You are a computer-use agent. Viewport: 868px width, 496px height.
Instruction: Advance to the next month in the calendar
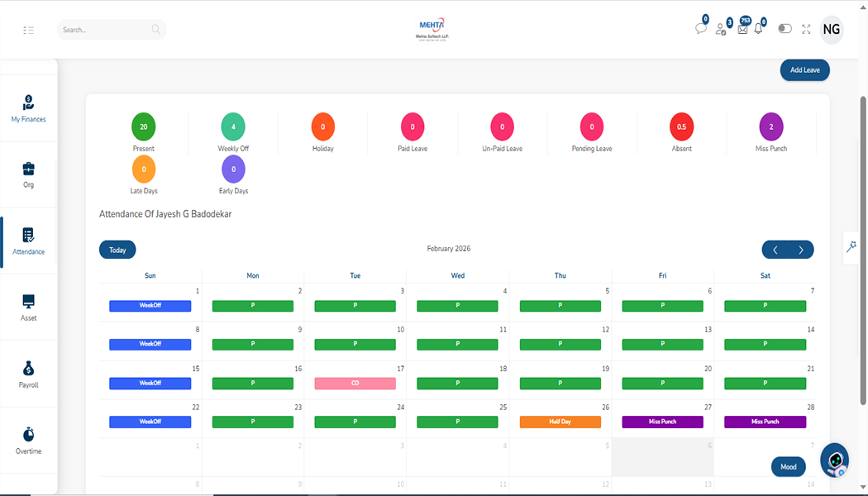[800, 250]
